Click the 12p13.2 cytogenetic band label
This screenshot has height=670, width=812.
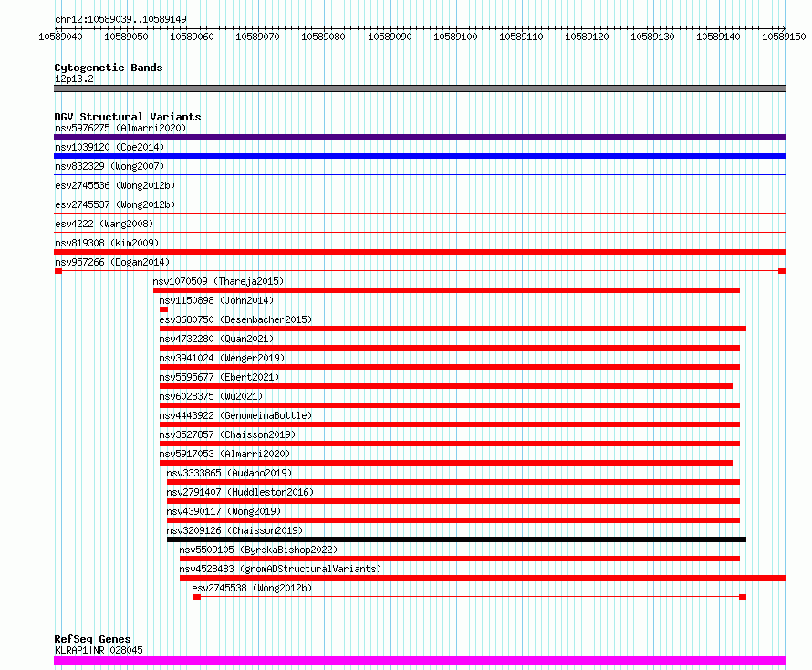(74, 79)
